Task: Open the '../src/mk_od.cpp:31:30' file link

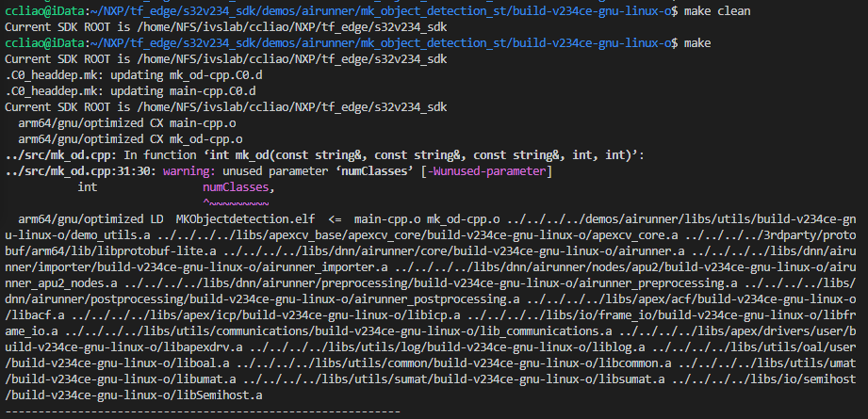Action: 79,171
